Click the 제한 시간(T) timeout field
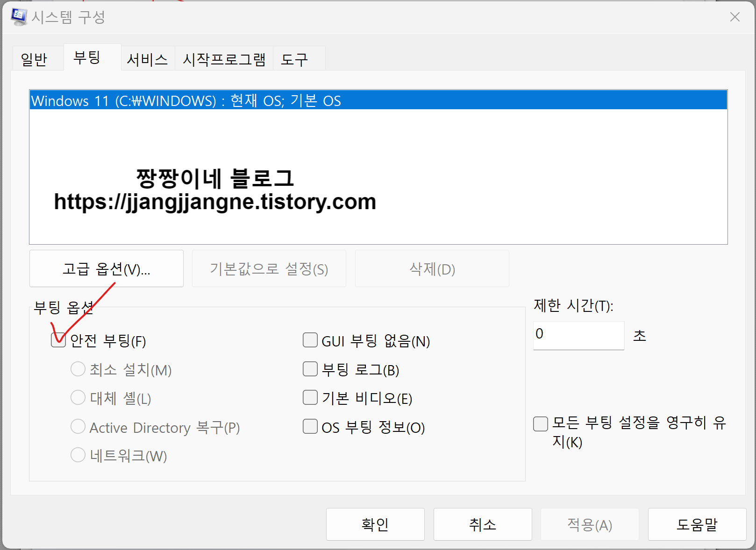The width and height of the screenshot is (756, 550). (x=579, y=335)
